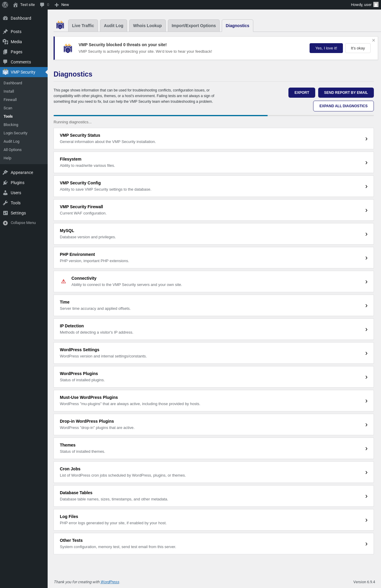381x588 pixels.
Task: Expand the WordPress Settings chevron
Action: (366, 353)
